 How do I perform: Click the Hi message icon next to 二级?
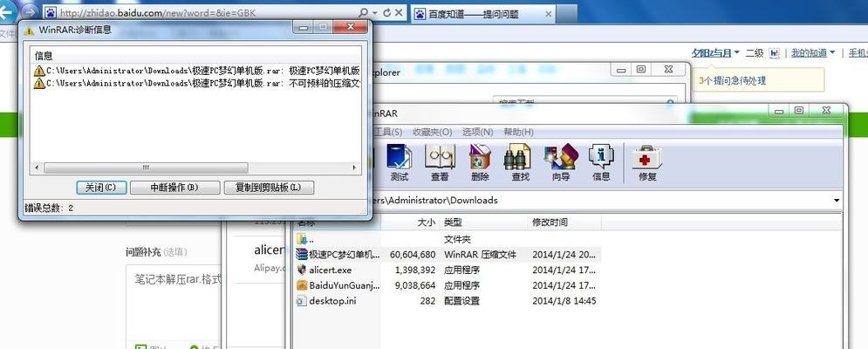(x=775, y=53)
